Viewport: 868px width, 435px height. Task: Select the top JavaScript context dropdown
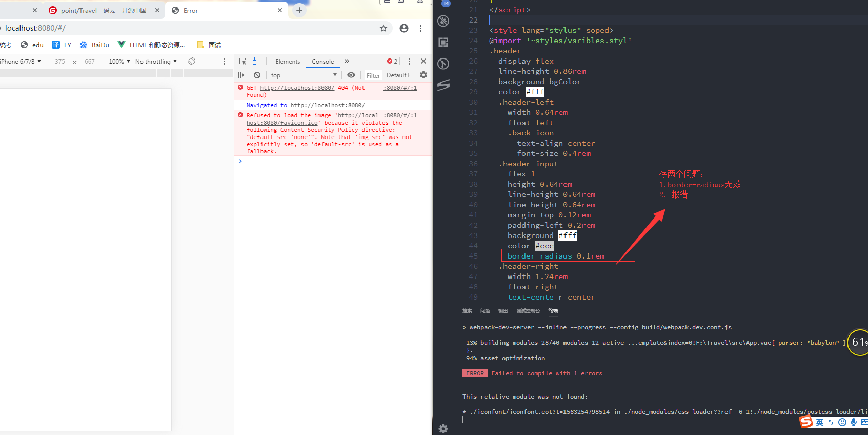tap(304, 75)
